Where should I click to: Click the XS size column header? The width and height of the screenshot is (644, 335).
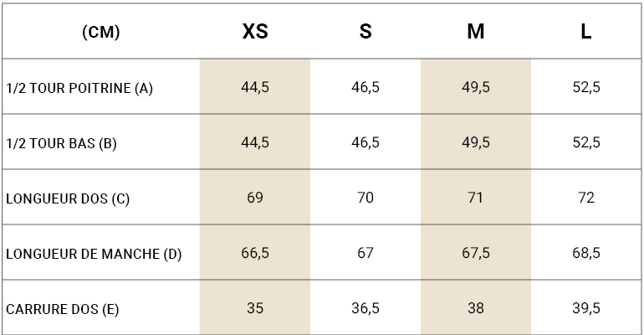255,31
